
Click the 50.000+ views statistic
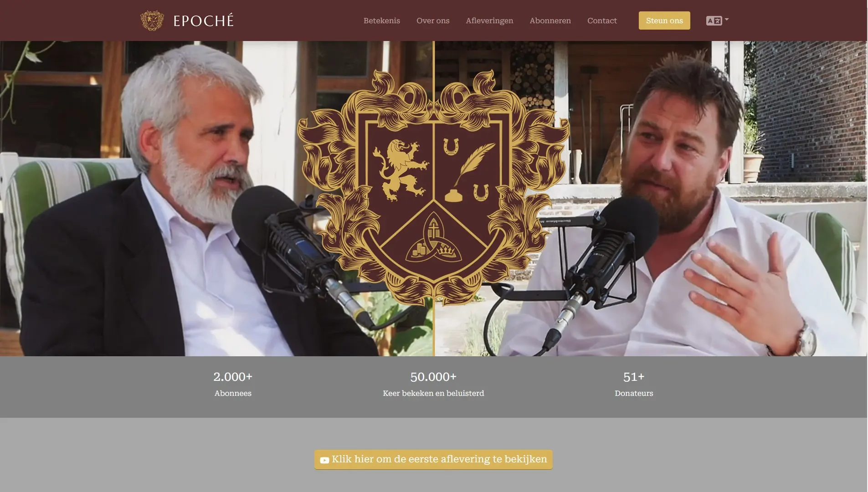(433, 384)
